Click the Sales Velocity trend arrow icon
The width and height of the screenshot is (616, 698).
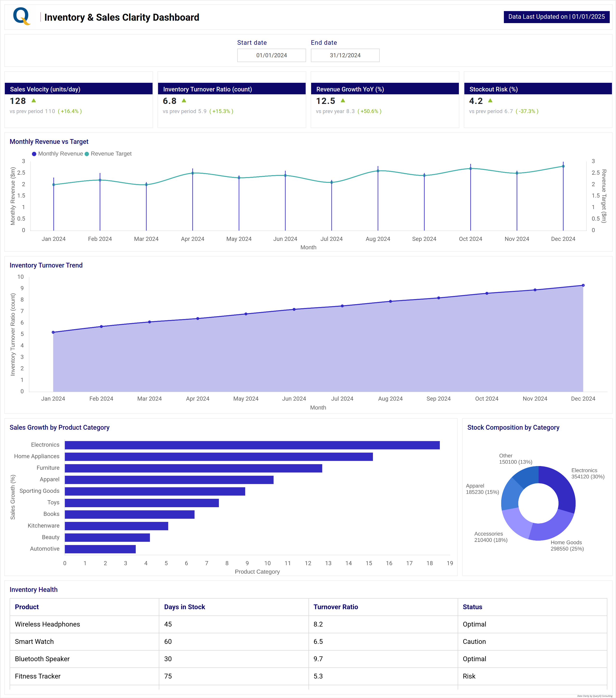click(x=33, y=101)
